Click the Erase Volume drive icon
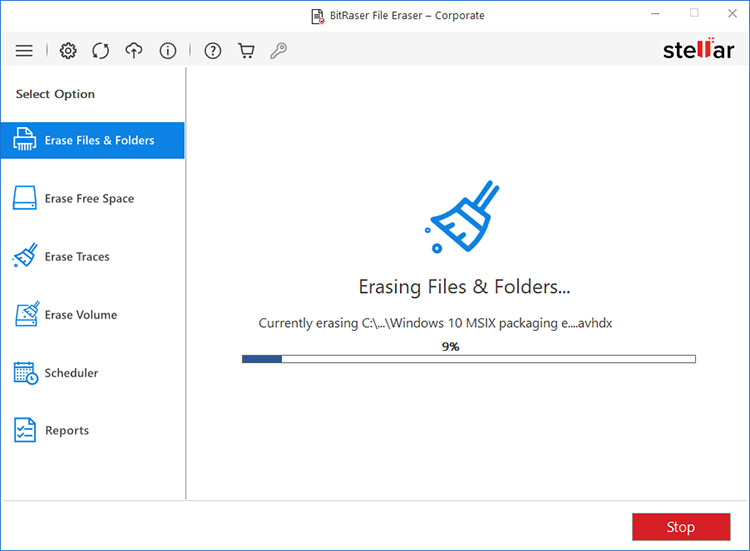This screenshot has height=551, width=750. click(27, 314)
